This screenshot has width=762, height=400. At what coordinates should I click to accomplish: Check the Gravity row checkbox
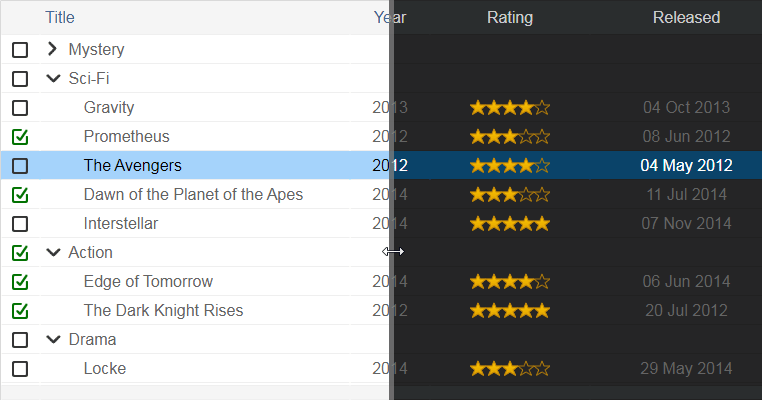(x=20, y=107)
